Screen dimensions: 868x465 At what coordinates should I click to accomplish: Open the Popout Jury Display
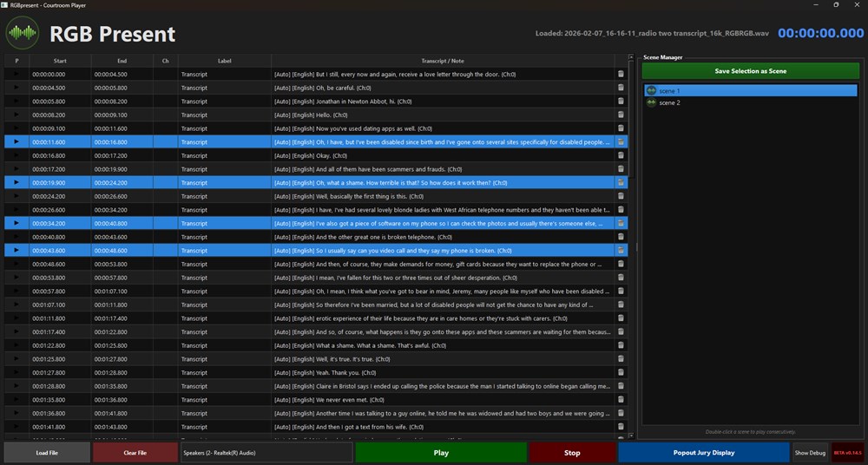(x=704, y=452)
